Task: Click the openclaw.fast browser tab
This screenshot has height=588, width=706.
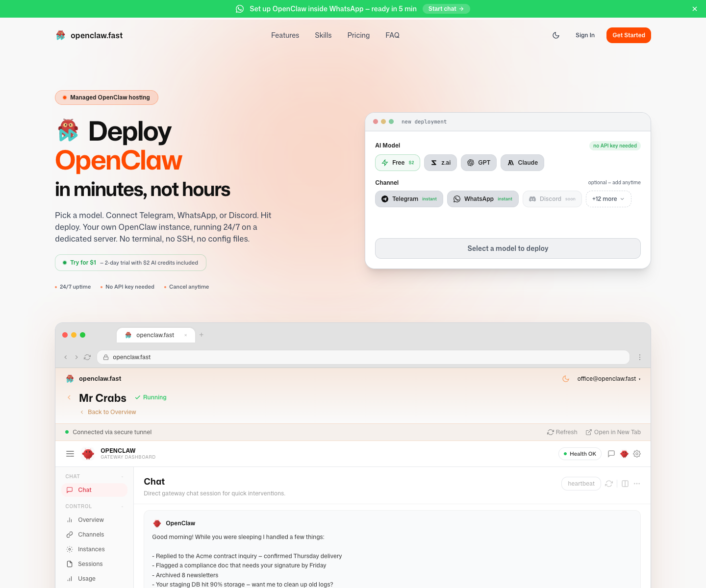Action: [x=155, y=335]
